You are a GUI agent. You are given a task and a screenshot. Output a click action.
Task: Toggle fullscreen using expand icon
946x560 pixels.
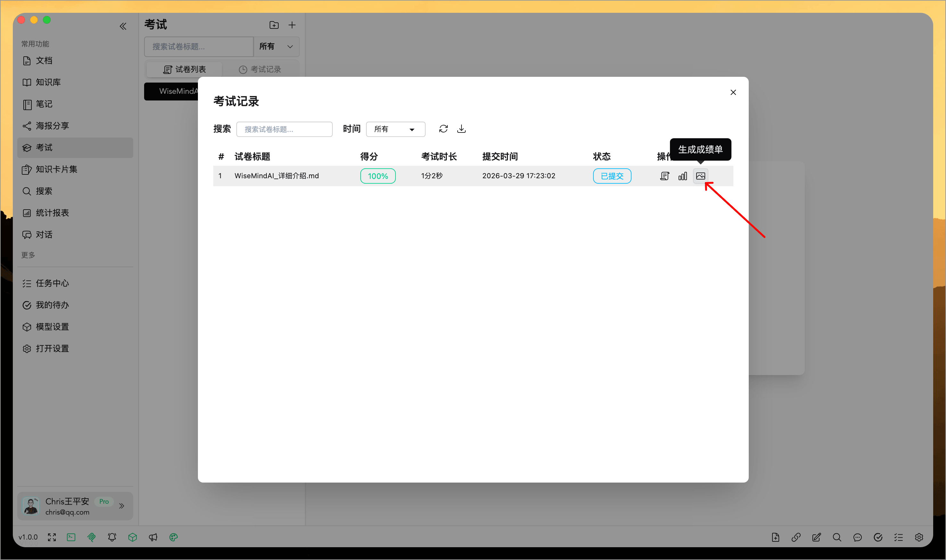(52, 537)
